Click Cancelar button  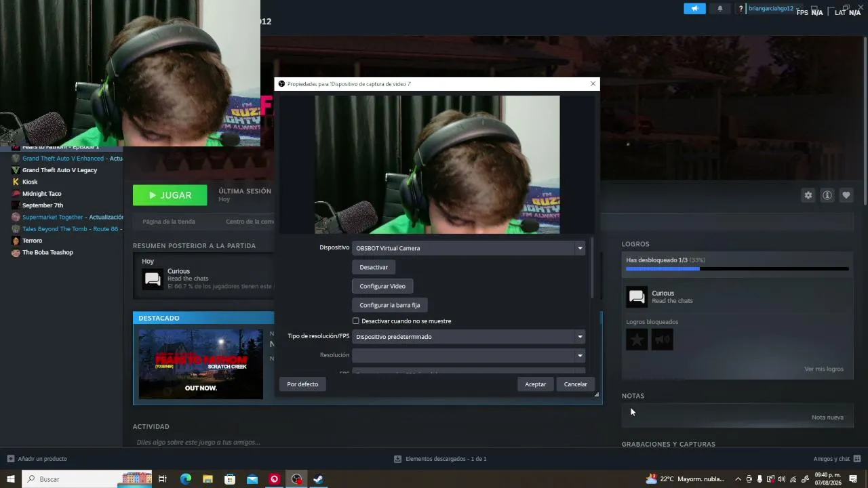pos(576,384)
